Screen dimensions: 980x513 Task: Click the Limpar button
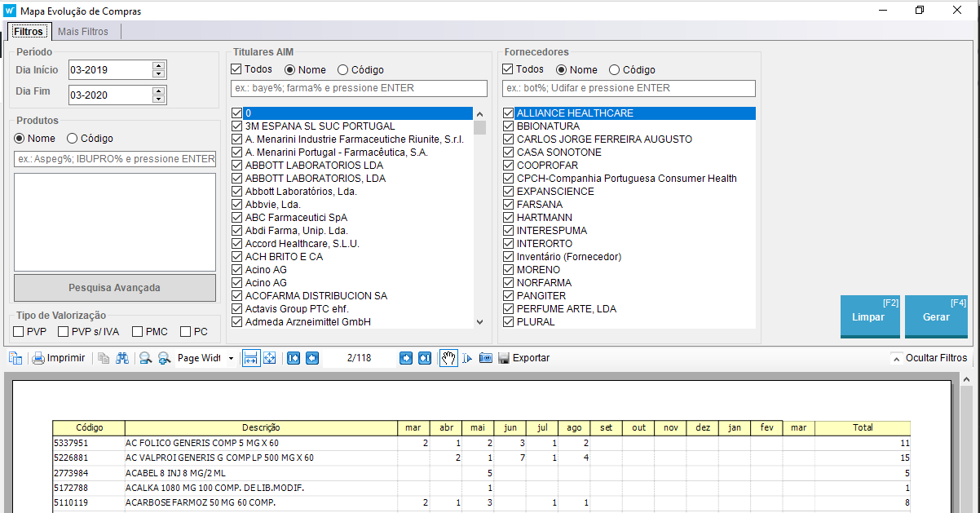[869, 316]
